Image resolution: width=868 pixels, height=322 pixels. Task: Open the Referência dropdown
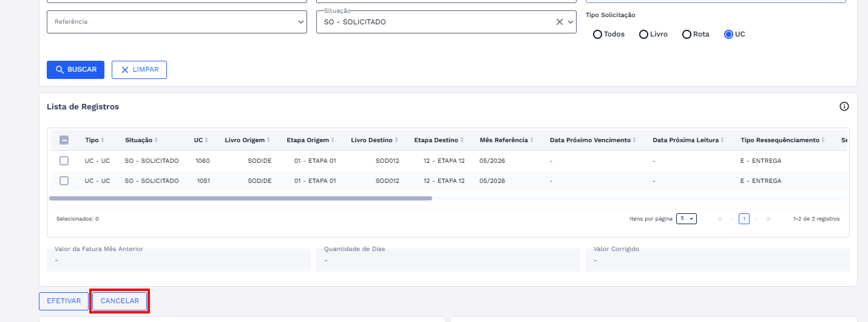[x=177, y=22]
